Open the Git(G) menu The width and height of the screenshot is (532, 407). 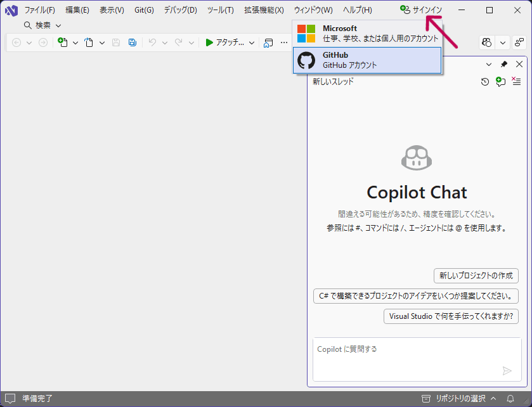point(144,10)
